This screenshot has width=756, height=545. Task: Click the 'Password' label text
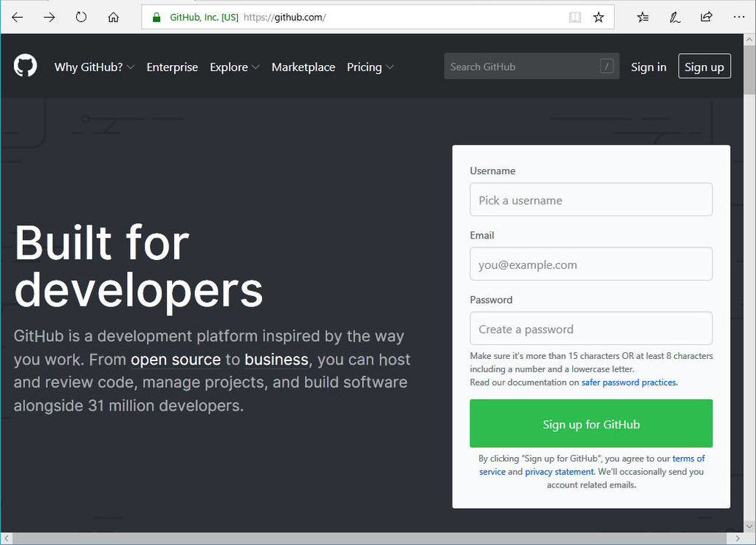491,300
